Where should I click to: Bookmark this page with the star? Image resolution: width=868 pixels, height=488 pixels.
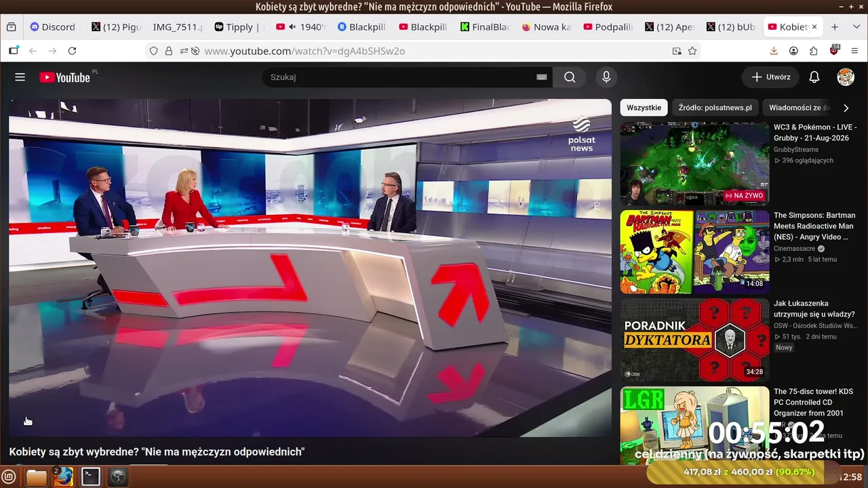coord(692,51)
